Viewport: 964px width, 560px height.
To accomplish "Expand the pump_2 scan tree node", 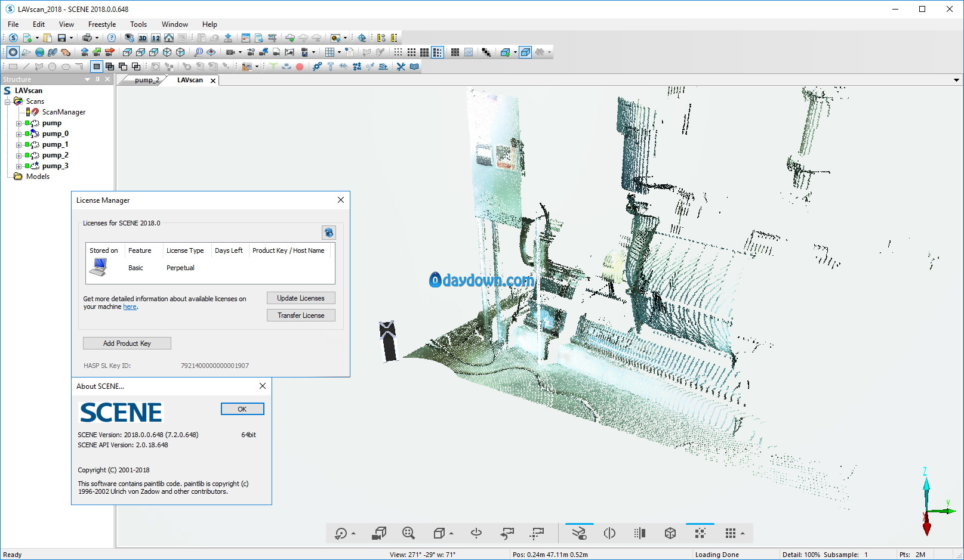I will [19, 156].
